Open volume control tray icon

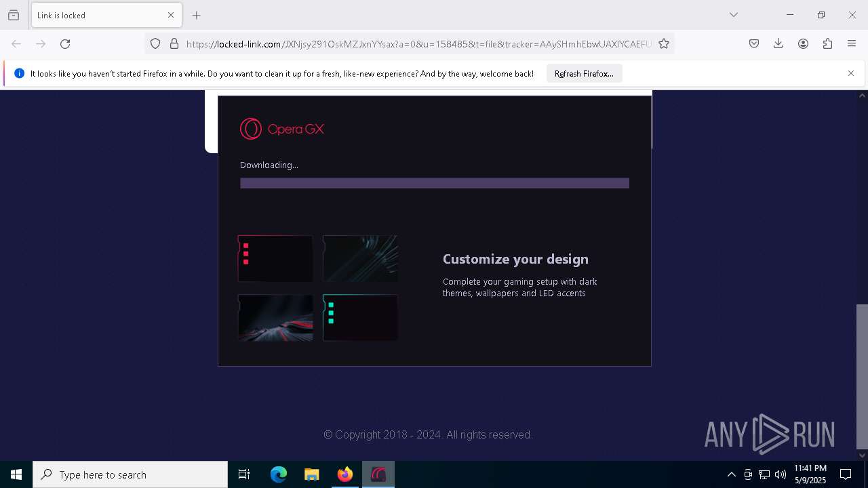(x=781, y=474)
